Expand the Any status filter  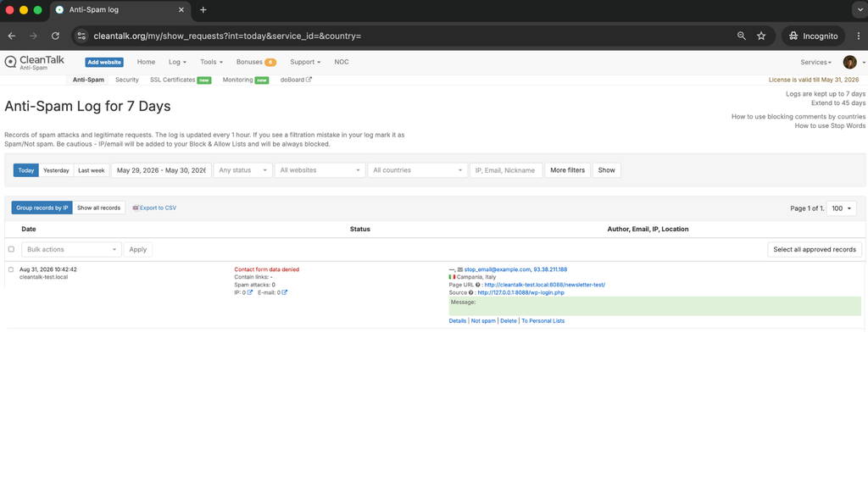[x=243, y=170]
